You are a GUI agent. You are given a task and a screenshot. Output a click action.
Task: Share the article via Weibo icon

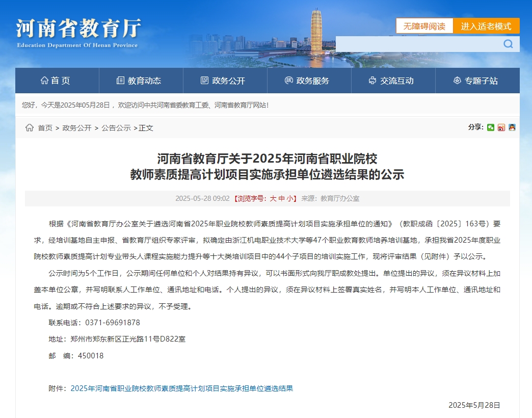click(501, 127)
